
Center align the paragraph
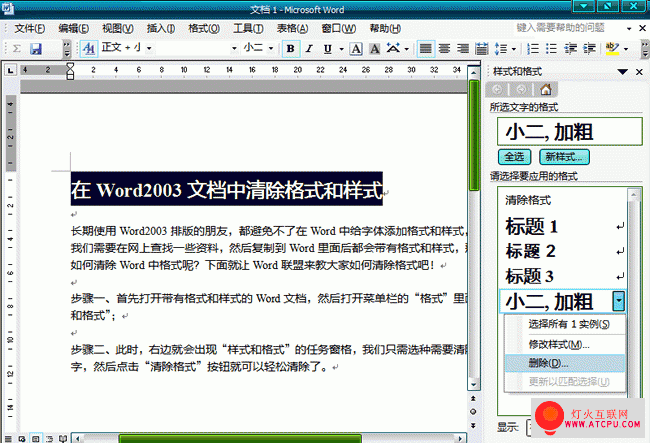(444, 49)
